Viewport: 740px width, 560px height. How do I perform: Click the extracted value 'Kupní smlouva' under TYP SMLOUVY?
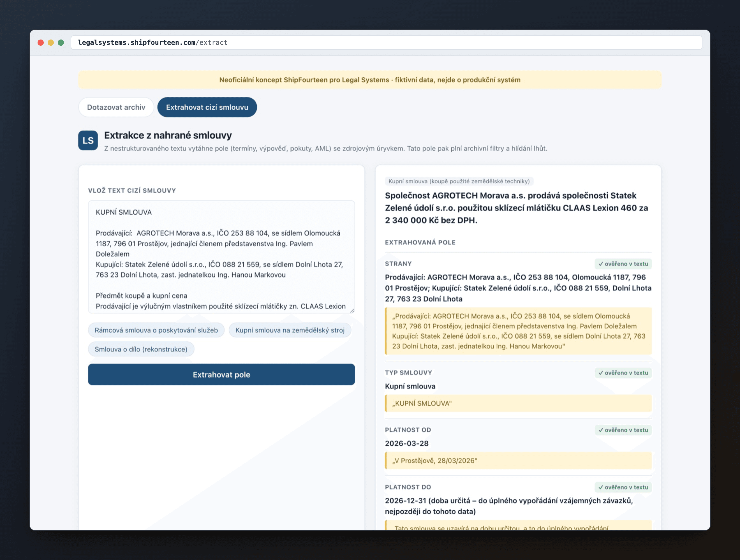(410, 386)
